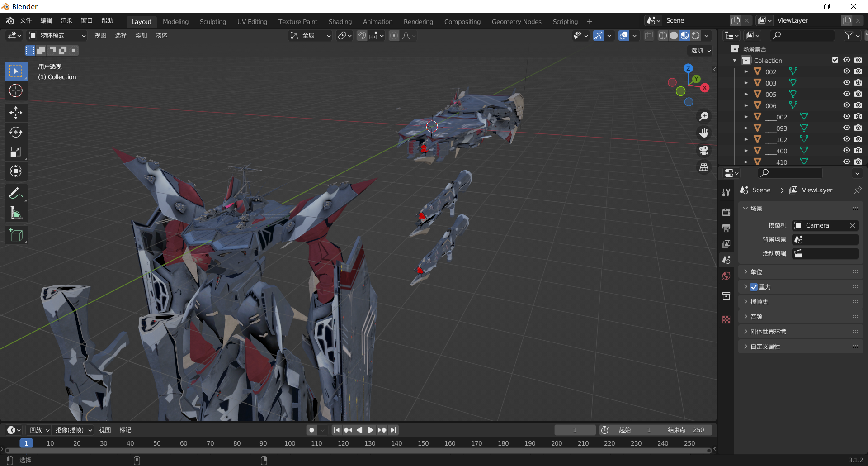The width and height of the screenshot is (868, 466).
Task: Toggle proportional editing button
Action: point(394,35)
